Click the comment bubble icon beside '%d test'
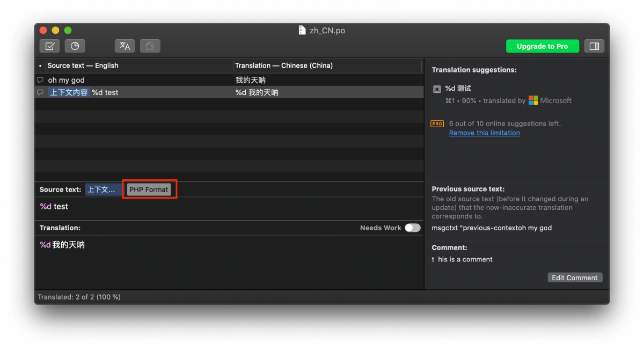Viewport: 644px width, 350px height. click(x=40, y=92)
